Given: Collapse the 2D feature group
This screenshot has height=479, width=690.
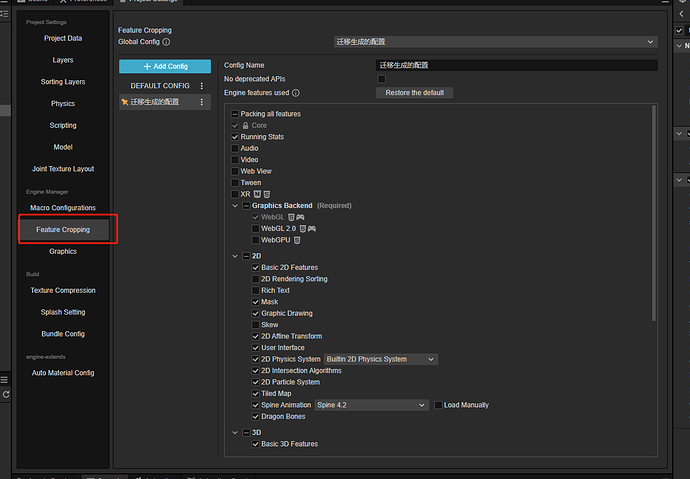Looking at the screenshot, I should coord(235,256).
